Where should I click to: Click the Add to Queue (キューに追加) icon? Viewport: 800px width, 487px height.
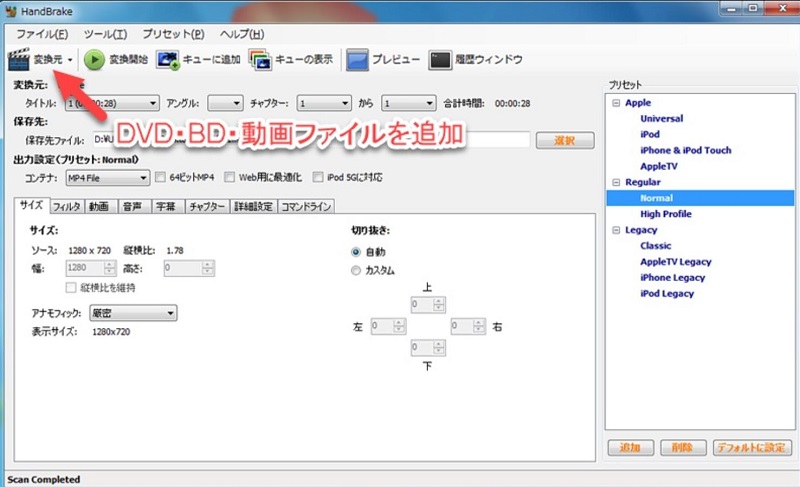pyautogui.click(x=167, y=60)
